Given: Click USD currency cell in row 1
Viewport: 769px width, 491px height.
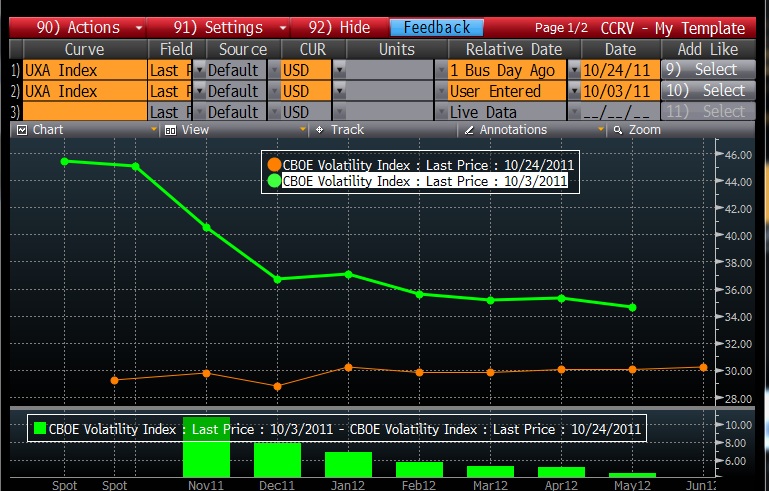Looking at the screenshot, I should 306,70.
